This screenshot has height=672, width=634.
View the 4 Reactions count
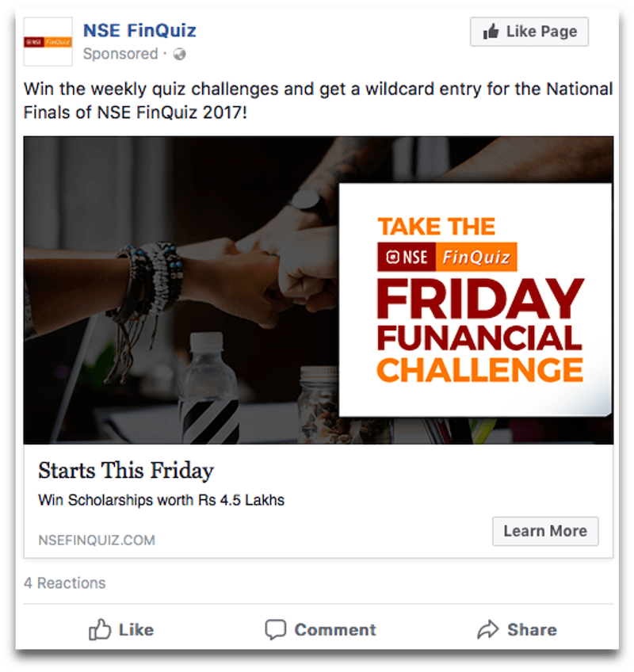click(x=65, y=583)
